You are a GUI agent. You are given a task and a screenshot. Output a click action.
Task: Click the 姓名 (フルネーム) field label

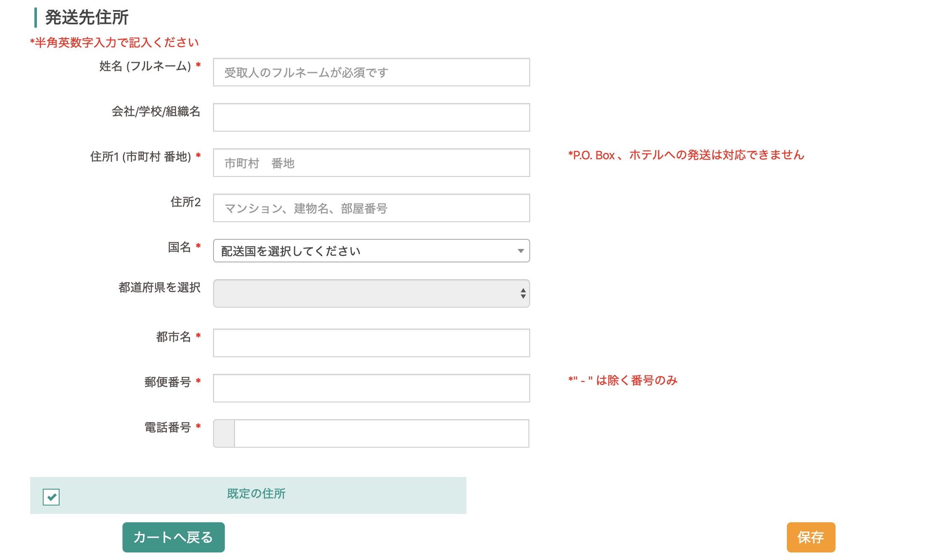145,66
